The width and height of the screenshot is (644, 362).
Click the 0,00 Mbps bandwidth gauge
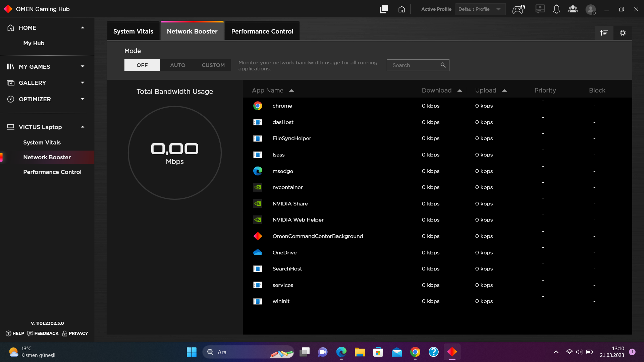coord(175,153)
